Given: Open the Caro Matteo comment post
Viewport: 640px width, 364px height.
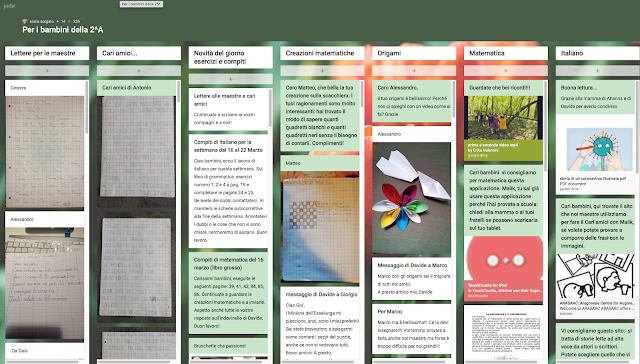Looking at the screenshot, I should [x=320, y=115].
